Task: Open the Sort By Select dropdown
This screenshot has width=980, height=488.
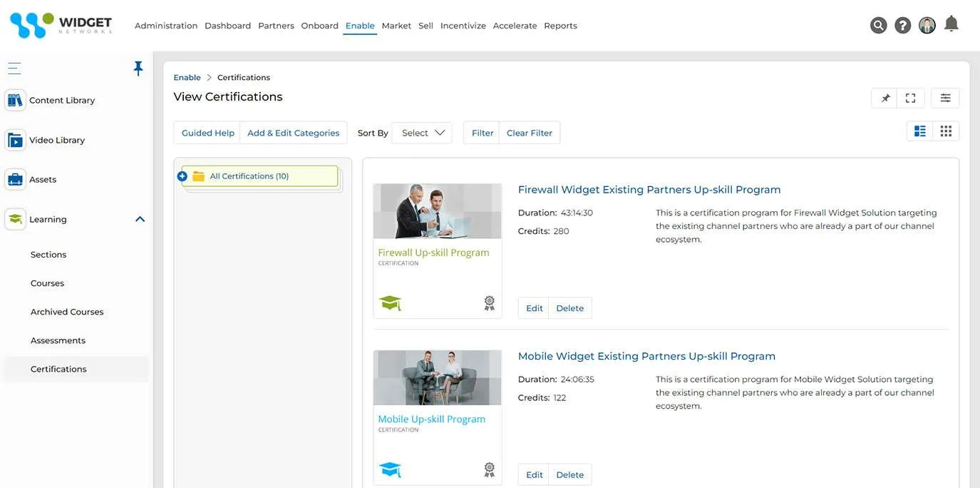Action: pyautogui.click(x=421, y=132)
